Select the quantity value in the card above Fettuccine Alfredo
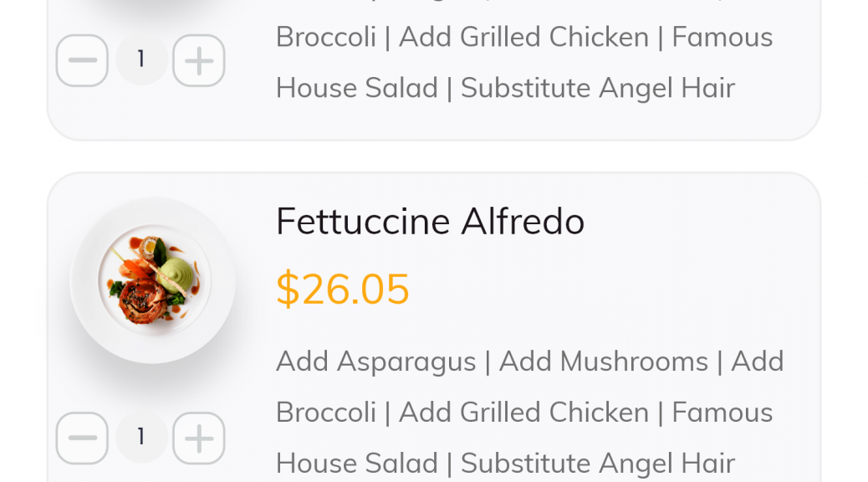 [141, 59]
